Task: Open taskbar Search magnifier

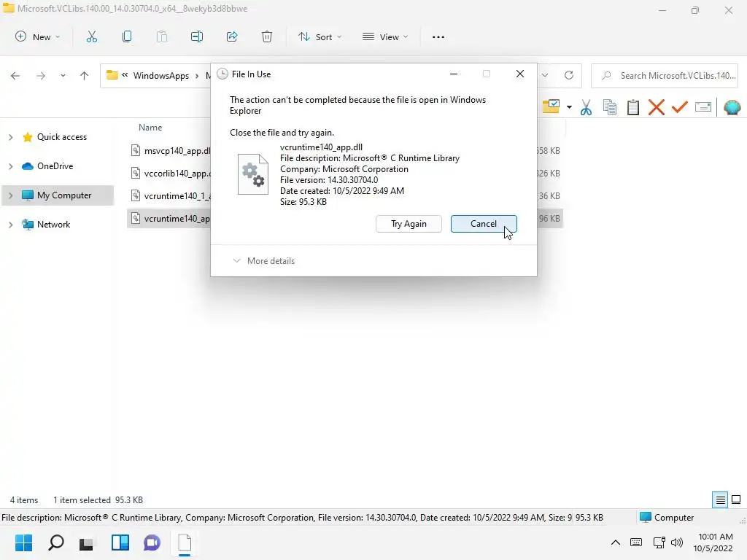Action: tap(55, 542)
